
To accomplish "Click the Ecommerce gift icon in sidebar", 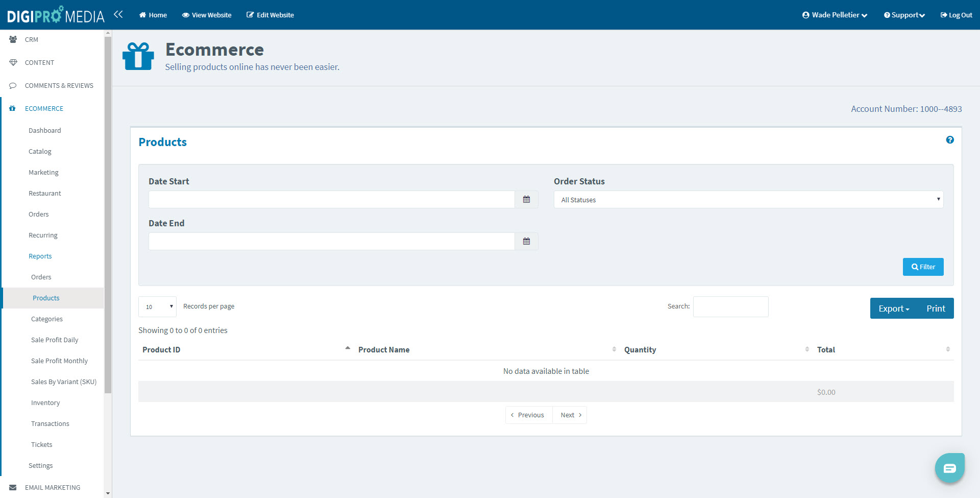I will (x=13, y=108).
